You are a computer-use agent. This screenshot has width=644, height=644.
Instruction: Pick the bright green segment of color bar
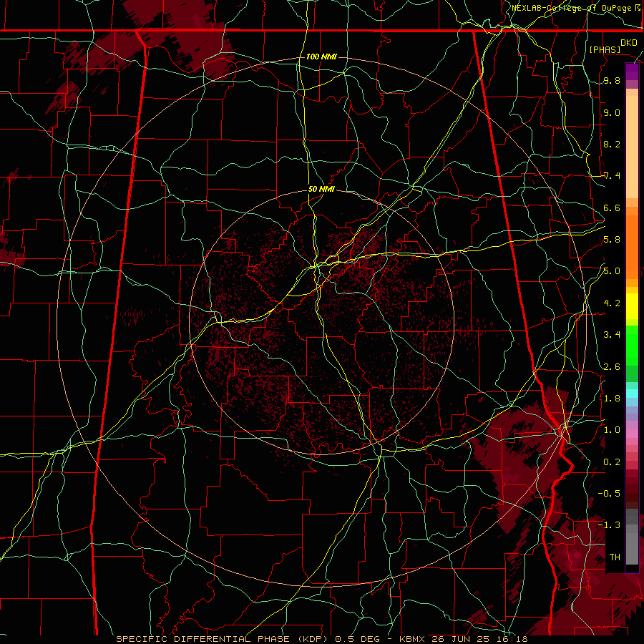(x=632, y=345)
